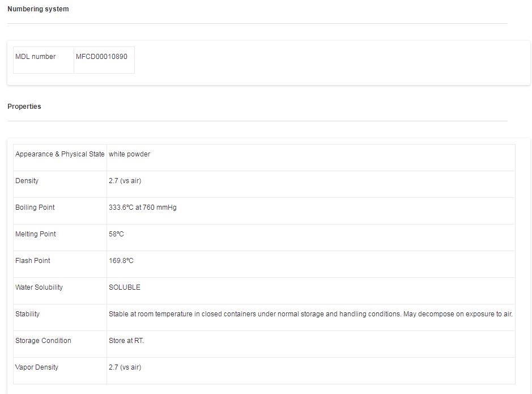Click the Numbering system heading
Image resolution: width=532 pixels, height=394 pixels.
[x=38, y=9]
